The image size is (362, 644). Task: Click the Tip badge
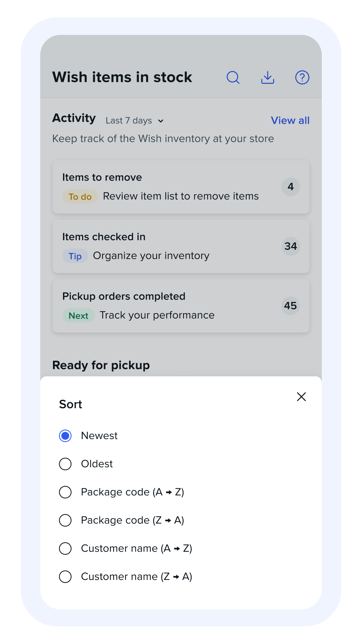[x=75, y=256]
